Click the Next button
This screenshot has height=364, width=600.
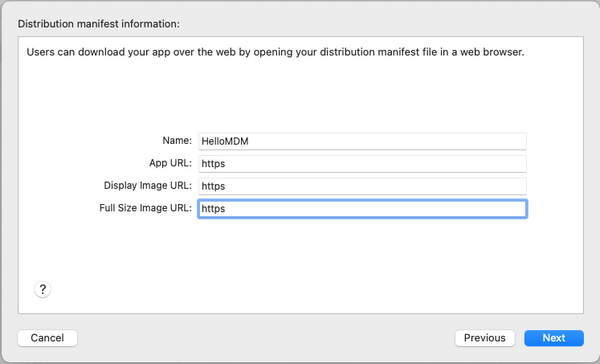tap(554, 338)
